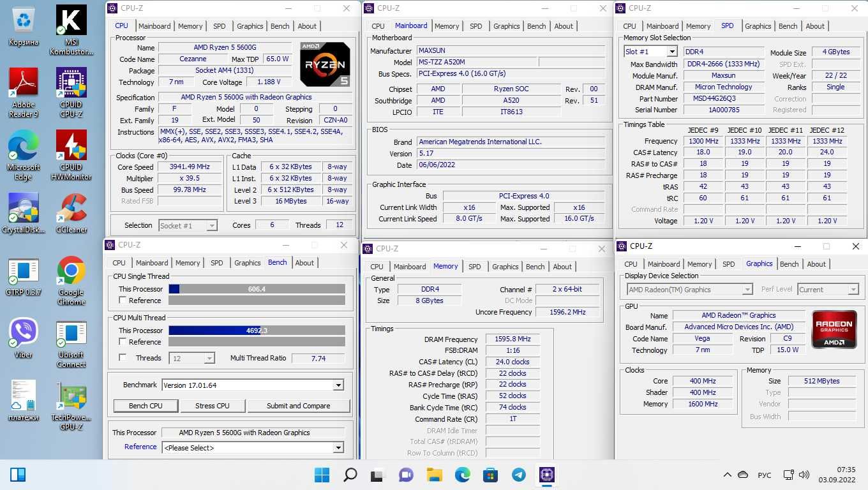Click Submit and Compare button

pyautogui.click(x=299, y=406)
